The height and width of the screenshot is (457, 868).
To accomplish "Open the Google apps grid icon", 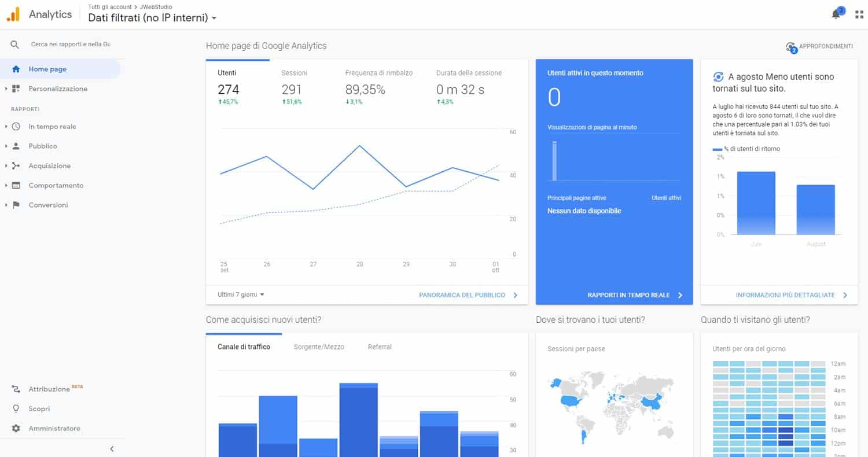I will point(859,15).
